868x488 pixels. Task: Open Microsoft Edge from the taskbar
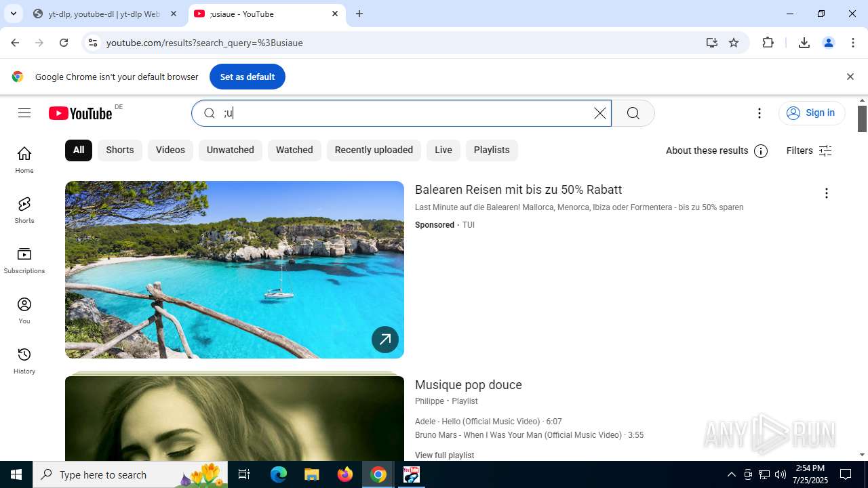[x=279, y=474]
